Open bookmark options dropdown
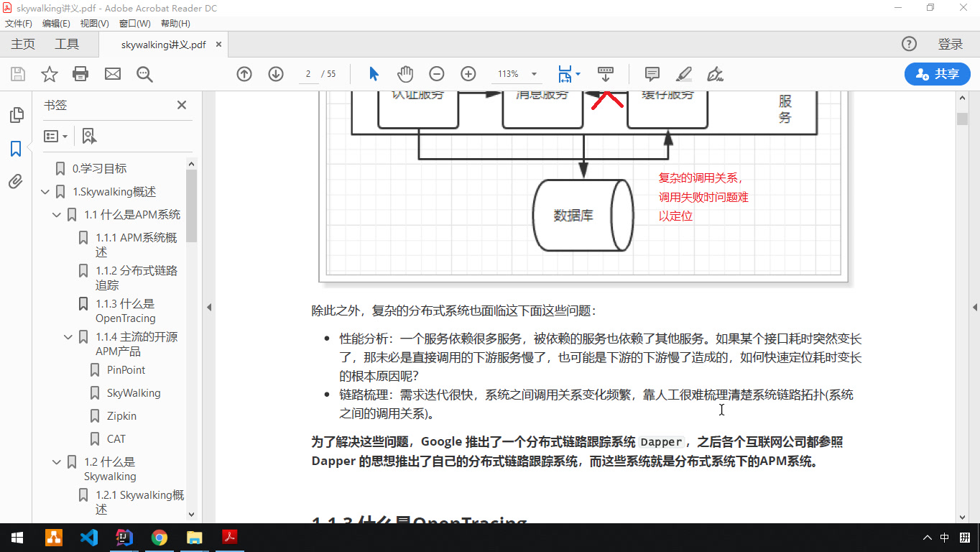 click(55, 136)
